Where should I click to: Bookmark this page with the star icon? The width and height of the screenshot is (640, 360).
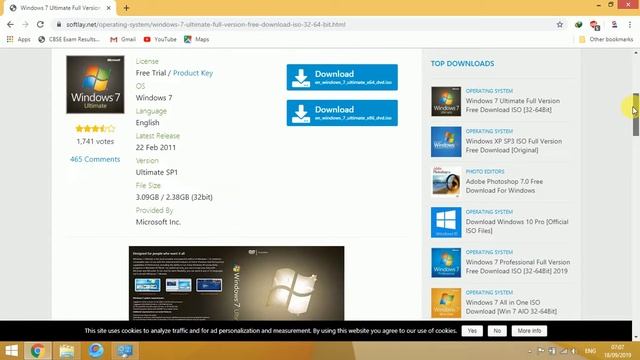(x=560, y=24)
